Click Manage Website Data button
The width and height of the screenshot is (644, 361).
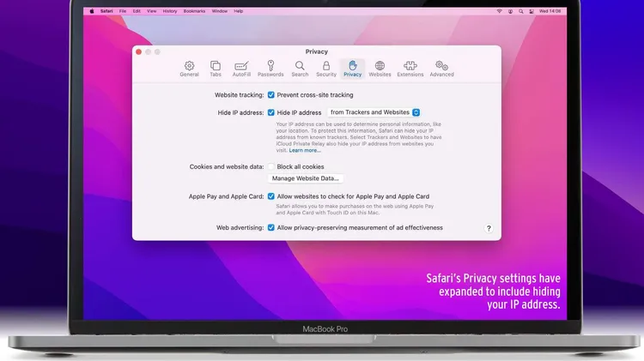tap(305, 178)
